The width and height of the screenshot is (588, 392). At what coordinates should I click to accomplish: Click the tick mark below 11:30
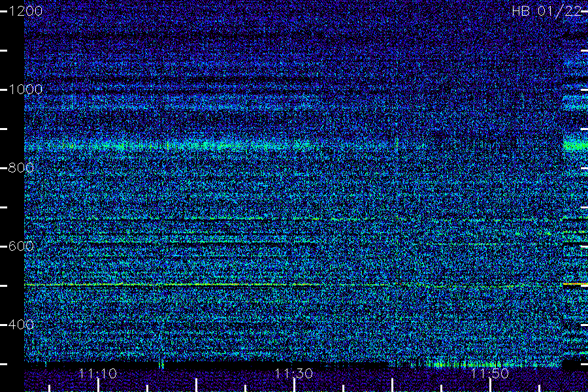click(295, 385)
